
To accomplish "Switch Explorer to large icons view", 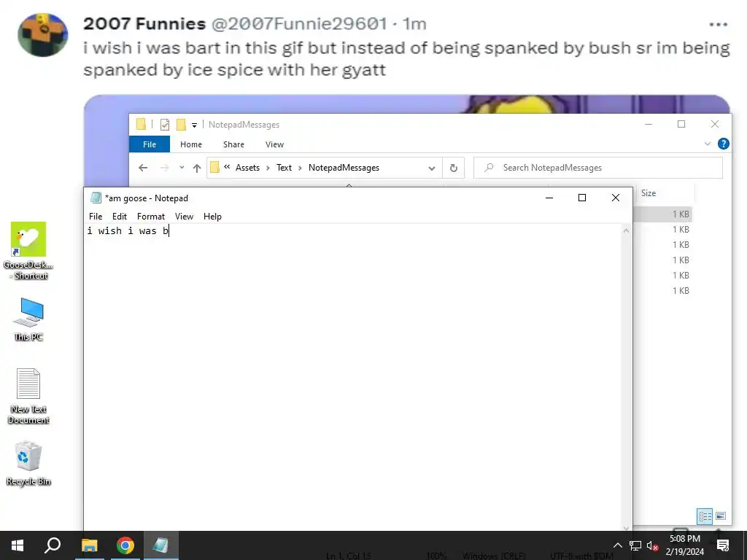I will pos(721,516).
